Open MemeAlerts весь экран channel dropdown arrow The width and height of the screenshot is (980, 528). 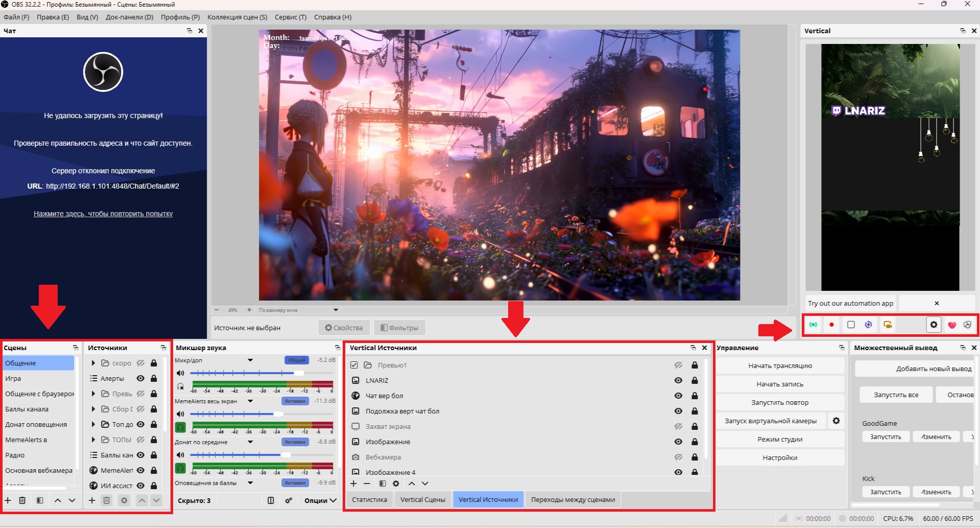[x=250, y=401]
